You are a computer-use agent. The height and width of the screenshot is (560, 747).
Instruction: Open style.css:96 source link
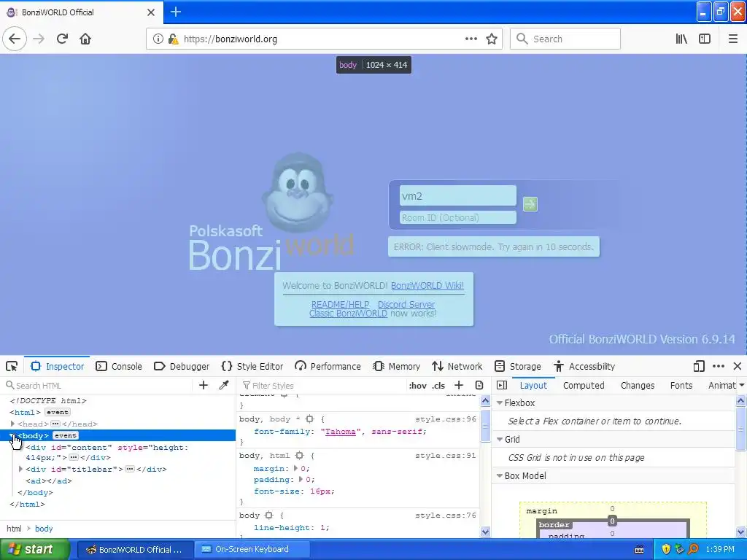(446, 419)
